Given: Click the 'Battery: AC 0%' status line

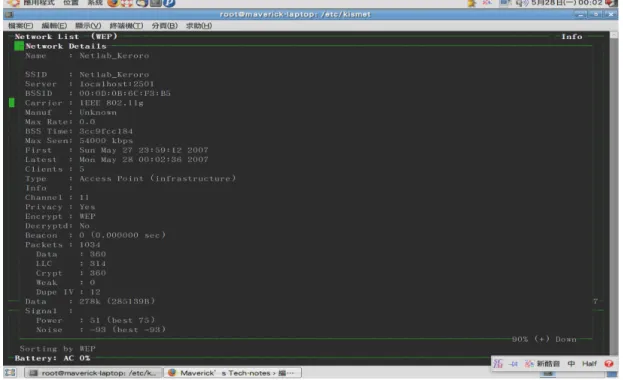Looking at the screenshot, I should pyautogui.click(x=52, y=358).
